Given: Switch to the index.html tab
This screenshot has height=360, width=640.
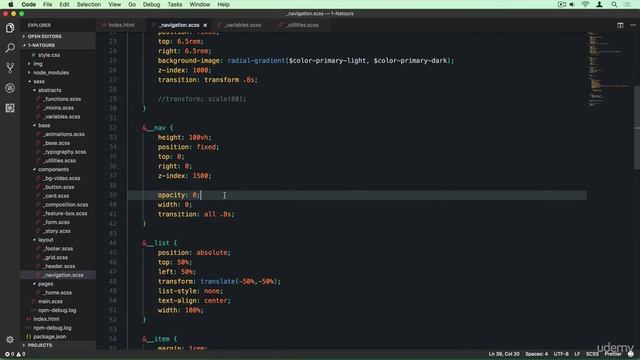Looking at the screenshot, I should pos(121,25).
